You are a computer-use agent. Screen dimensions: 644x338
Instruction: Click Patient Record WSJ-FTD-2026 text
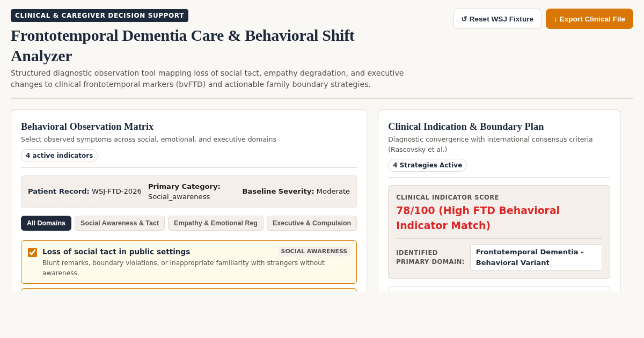pyautogui.click(x=85, y=192)
